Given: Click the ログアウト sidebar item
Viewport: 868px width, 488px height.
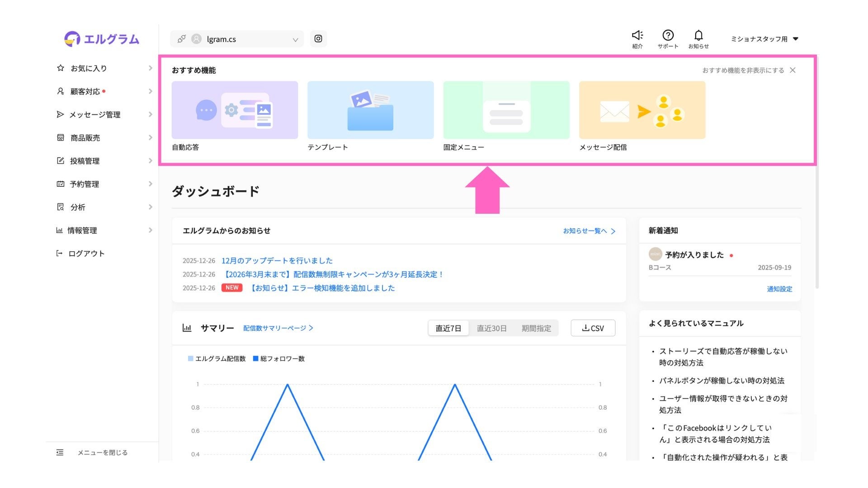Looking at the screenshot, I should (x=86, y=253).
